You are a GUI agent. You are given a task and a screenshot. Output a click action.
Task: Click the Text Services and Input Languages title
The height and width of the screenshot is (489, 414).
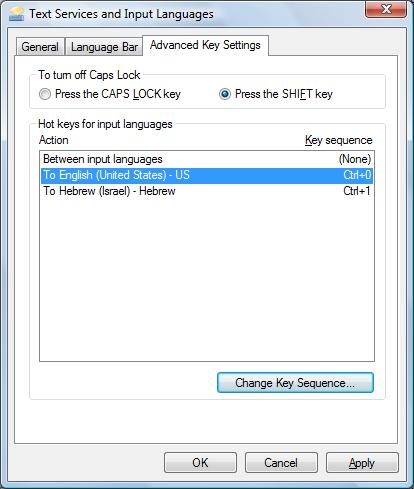[121, 14]
